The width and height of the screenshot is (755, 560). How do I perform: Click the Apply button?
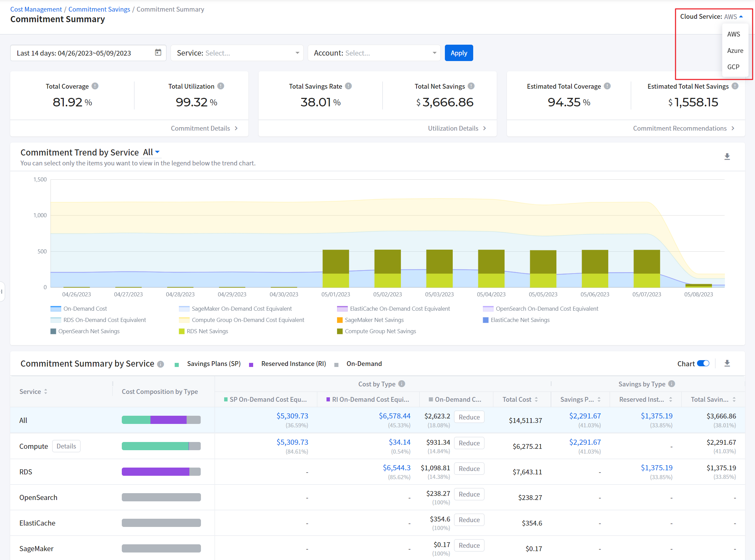pos(459,53)
